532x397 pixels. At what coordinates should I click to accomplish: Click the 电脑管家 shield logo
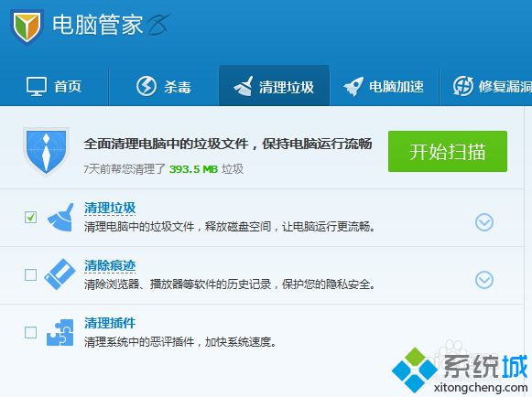tap(27, 27)
